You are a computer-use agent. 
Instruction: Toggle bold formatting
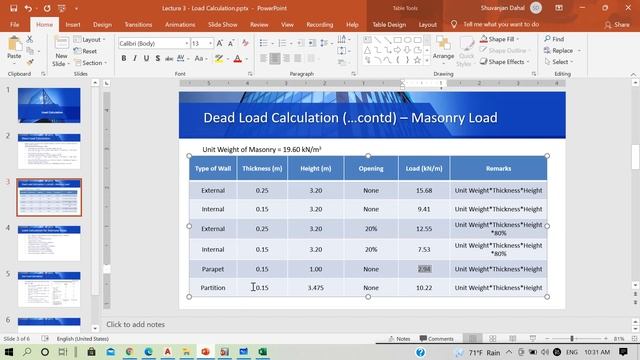[x=124, y=59]
